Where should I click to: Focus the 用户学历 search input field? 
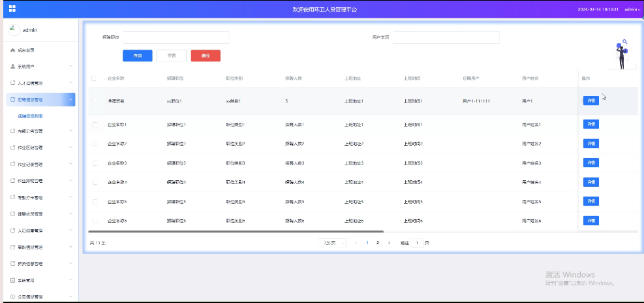click(x=446, y=37)
